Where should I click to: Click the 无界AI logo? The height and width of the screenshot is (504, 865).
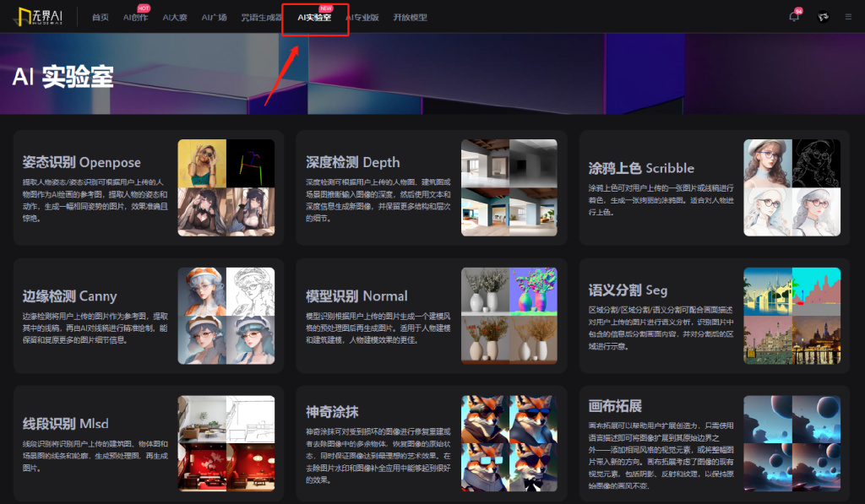point(38,17)
